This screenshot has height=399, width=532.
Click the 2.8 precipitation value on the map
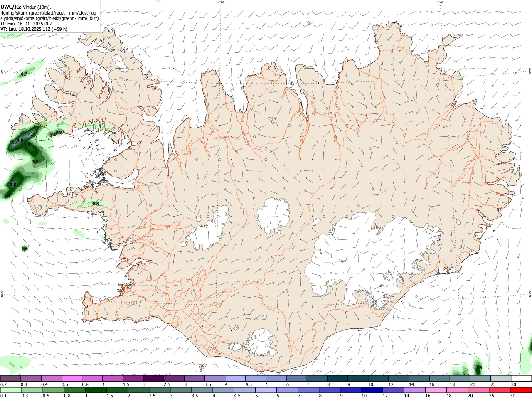13,185
